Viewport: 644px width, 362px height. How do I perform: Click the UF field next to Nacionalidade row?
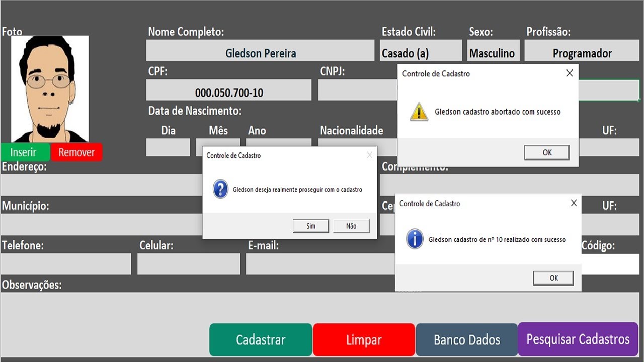pos(609,147)
